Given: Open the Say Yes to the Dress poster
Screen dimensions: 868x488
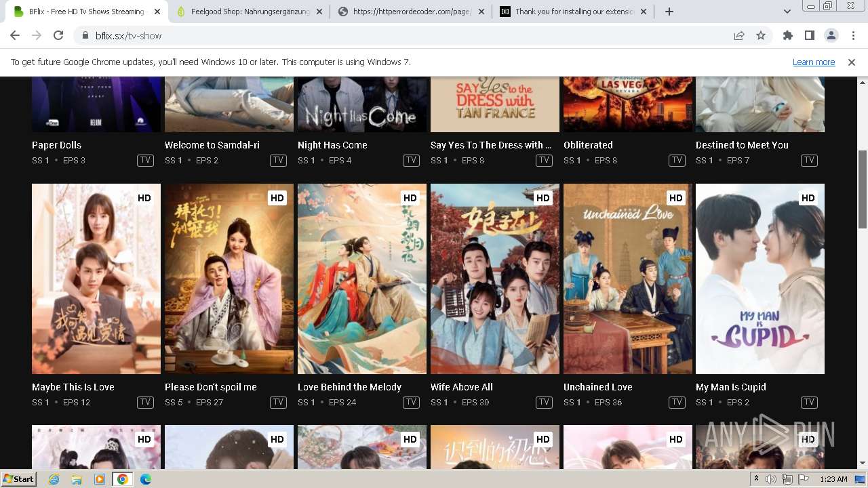Looking at the screenshot, I should tap(495, 104).
